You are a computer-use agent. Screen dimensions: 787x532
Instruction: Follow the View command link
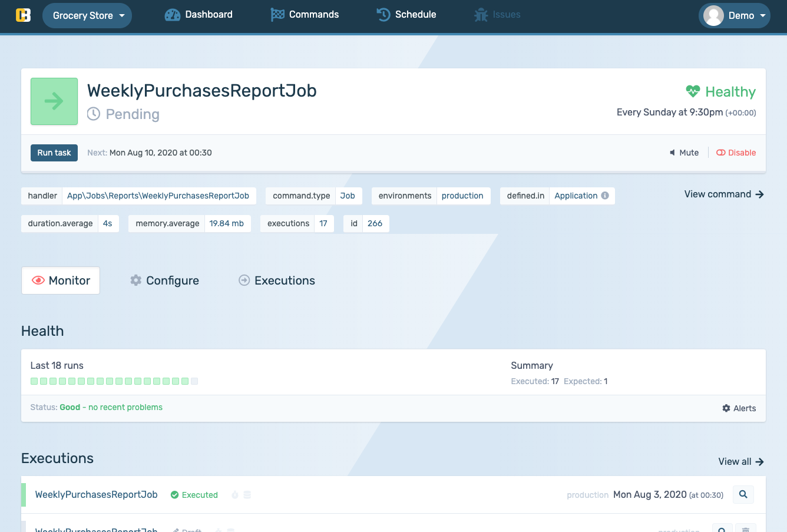724,194
